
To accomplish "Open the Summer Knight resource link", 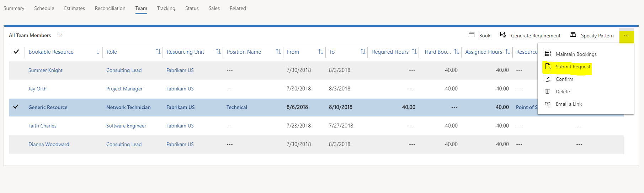I will [x=45, y=70].
